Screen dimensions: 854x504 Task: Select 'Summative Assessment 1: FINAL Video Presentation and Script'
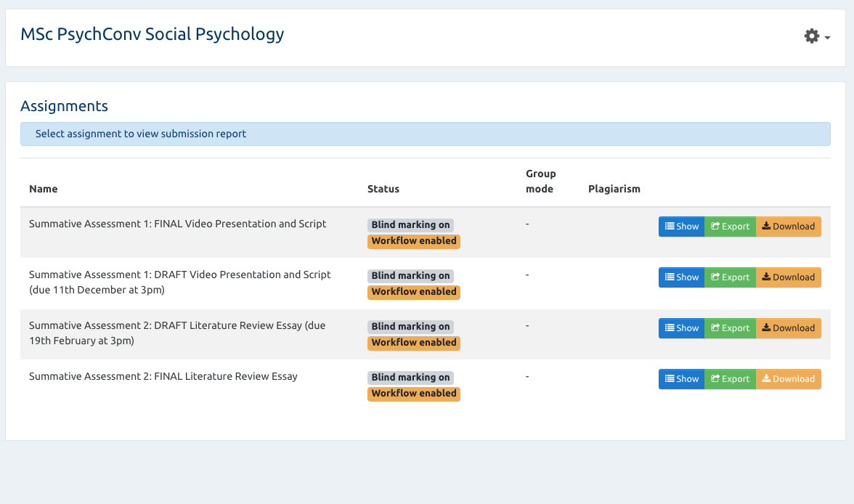177,224
